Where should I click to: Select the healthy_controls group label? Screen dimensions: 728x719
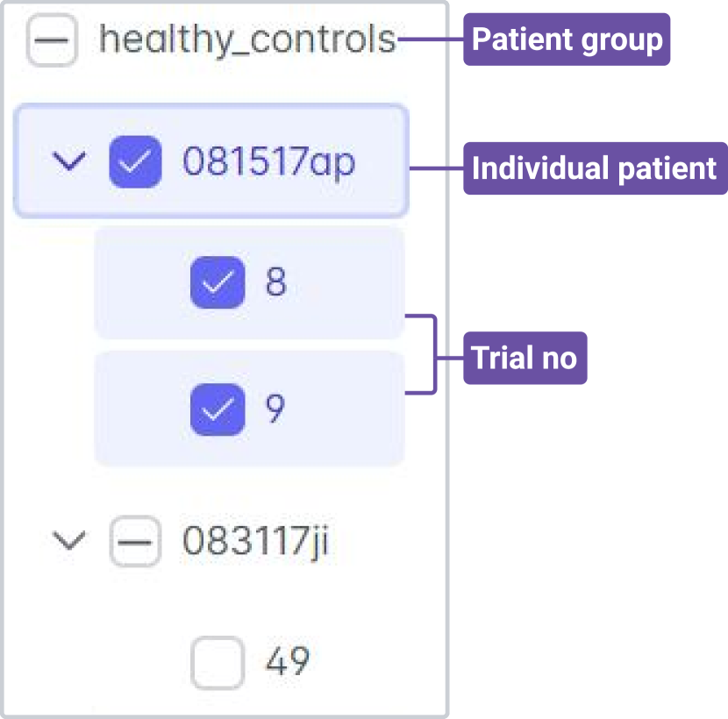pos(246,40)
